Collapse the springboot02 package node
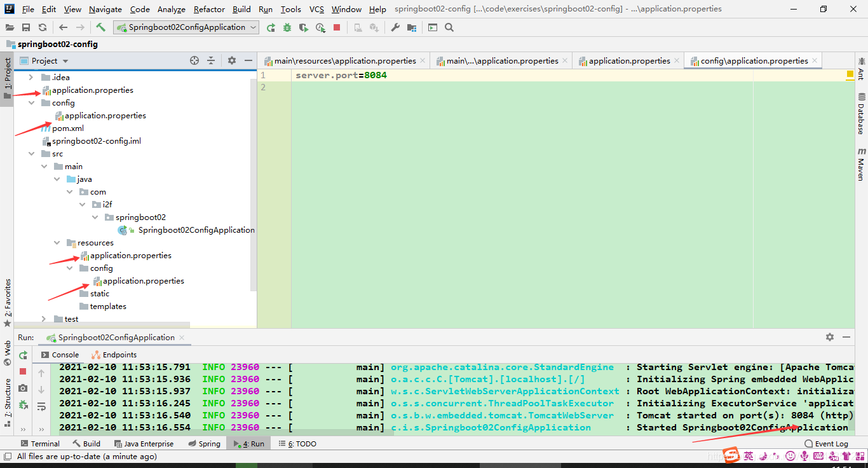Viewport: 868px width, 468px height. click(x=95, y=217)
